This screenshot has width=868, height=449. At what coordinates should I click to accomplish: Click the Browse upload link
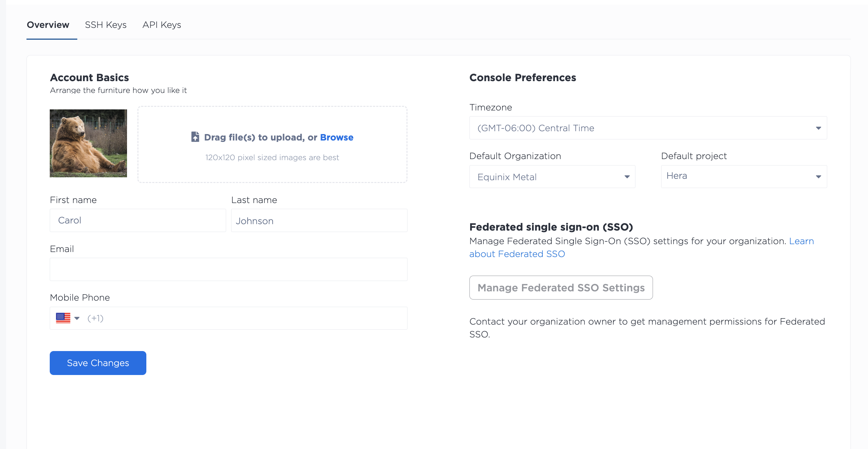[x=337, y=137]
